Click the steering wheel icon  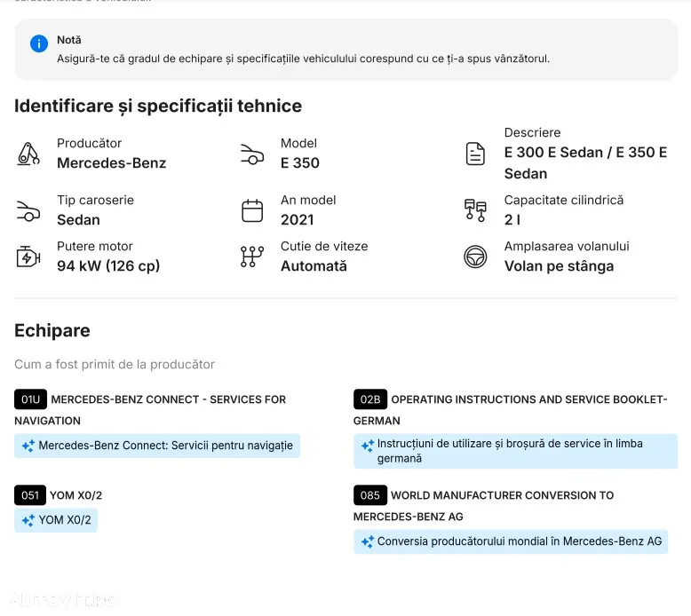click(x=475, y=257)
